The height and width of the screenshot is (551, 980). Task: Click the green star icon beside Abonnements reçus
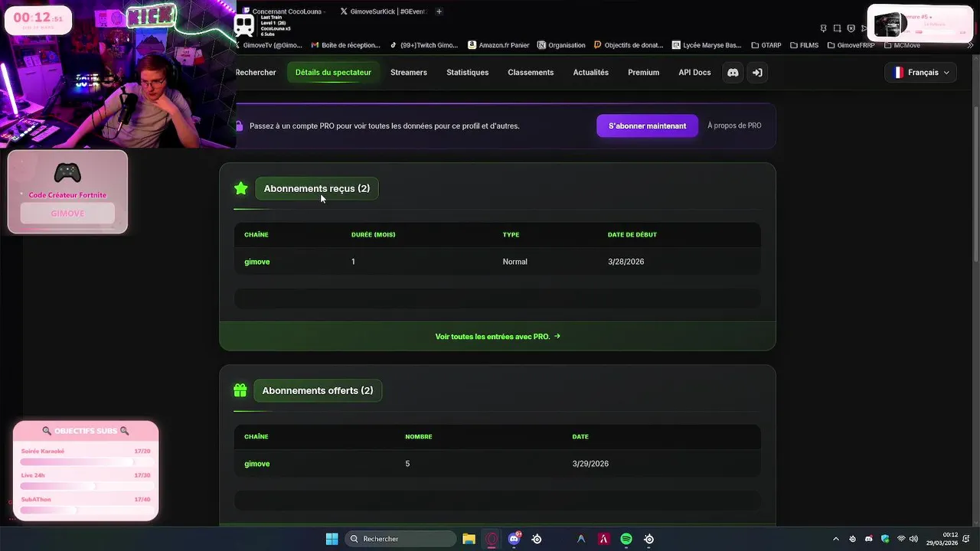(x=241, y=188)
